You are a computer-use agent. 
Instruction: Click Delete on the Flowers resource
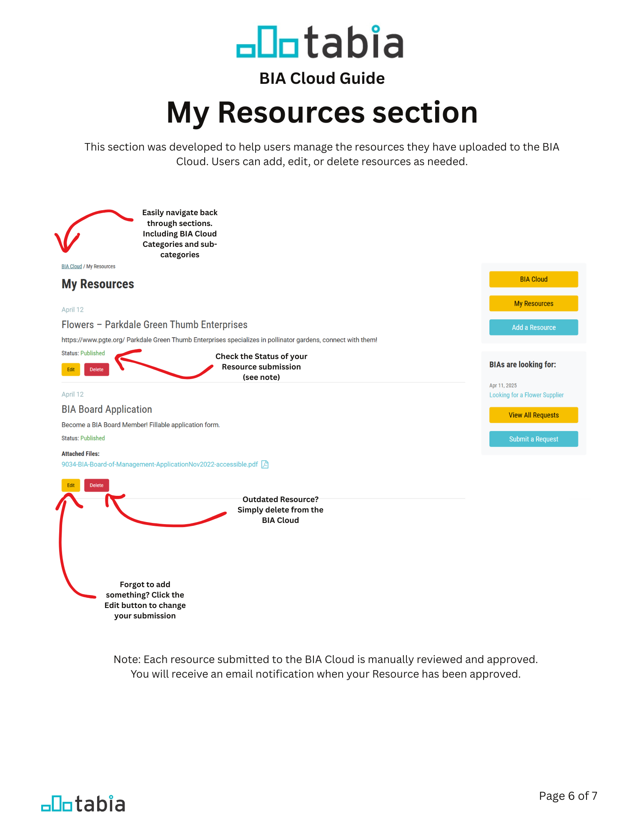pyautogui.click(x=96, y=369)
